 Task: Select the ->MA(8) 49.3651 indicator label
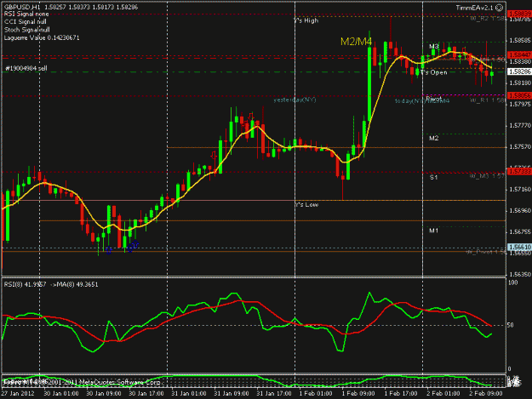(74, 284)
